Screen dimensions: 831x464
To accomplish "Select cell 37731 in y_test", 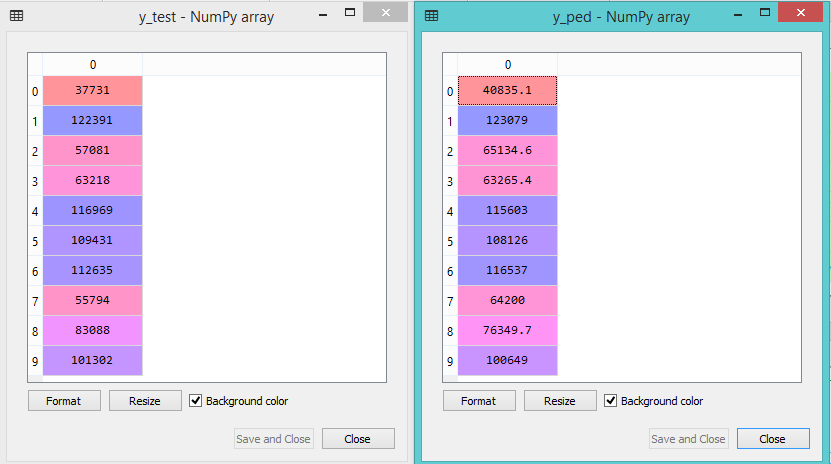I will pyautogui.click(x=93, y=91).
